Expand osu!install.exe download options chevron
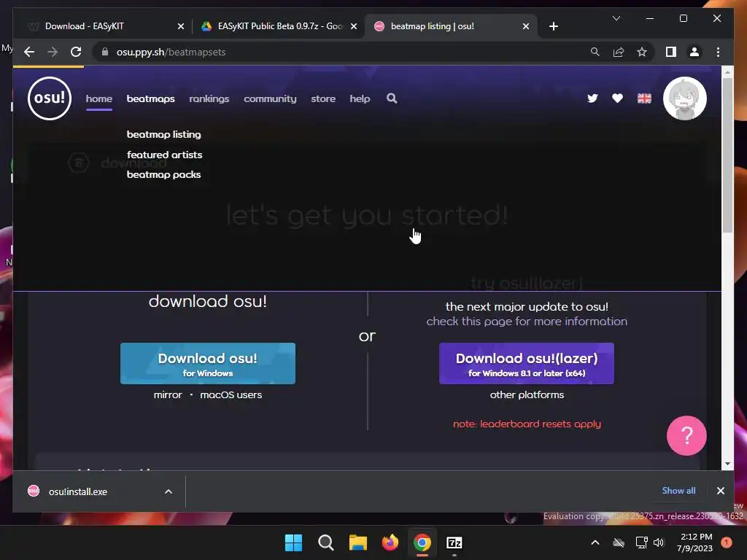This screenshot has width=747, height=560. point(169,491)
